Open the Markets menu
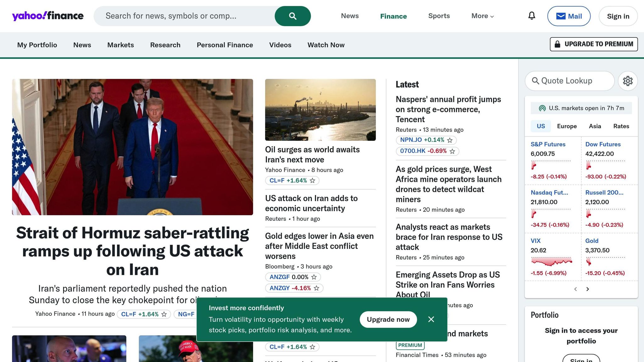This screenshot has height=362, width=644. (x=120, y=45)
